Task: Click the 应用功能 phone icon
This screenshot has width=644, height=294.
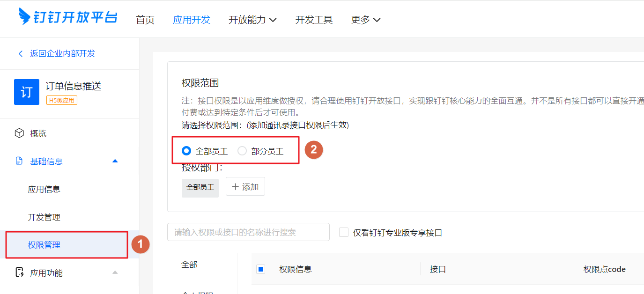Action: click(x=19, y=272)
